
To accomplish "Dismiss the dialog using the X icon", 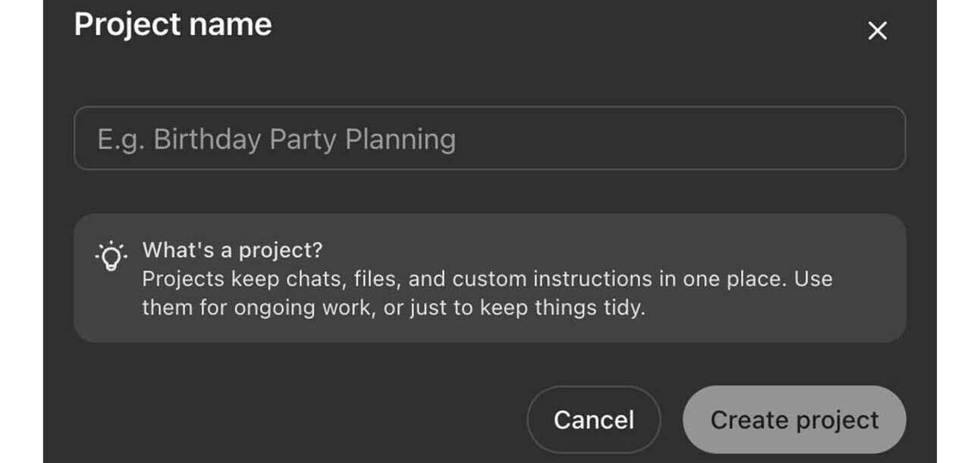I will [877, 31].
